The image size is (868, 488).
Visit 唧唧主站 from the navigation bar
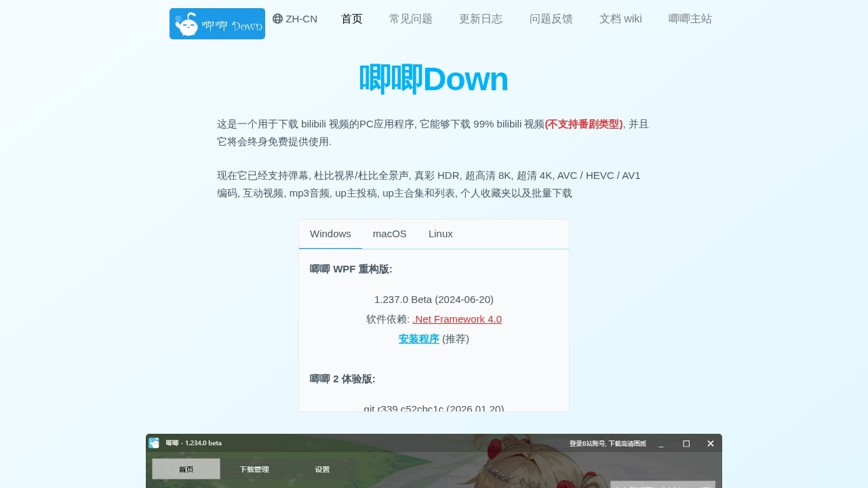coord(690,19)
